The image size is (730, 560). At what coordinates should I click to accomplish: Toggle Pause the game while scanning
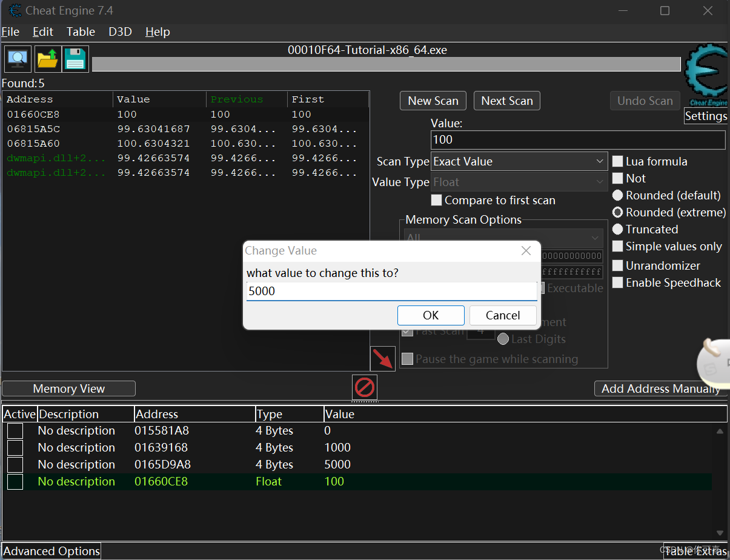[408, 359]
